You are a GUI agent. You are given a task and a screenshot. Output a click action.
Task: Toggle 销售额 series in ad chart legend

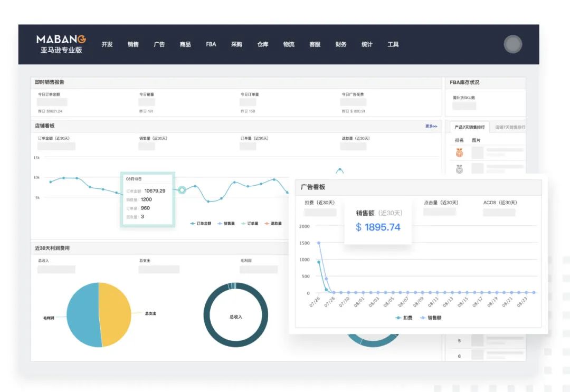coord(431,318)
